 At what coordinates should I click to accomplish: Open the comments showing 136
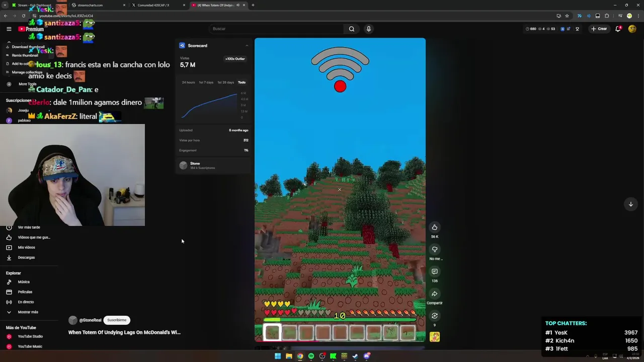point(434,271)
